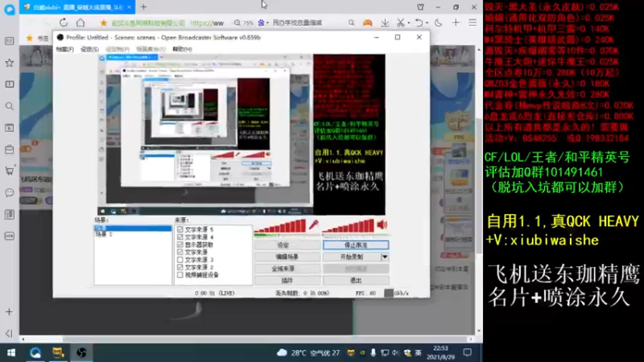
Task: Toggle the 文字来源 4 source checkbox
Action: click(x=180, y=237)
